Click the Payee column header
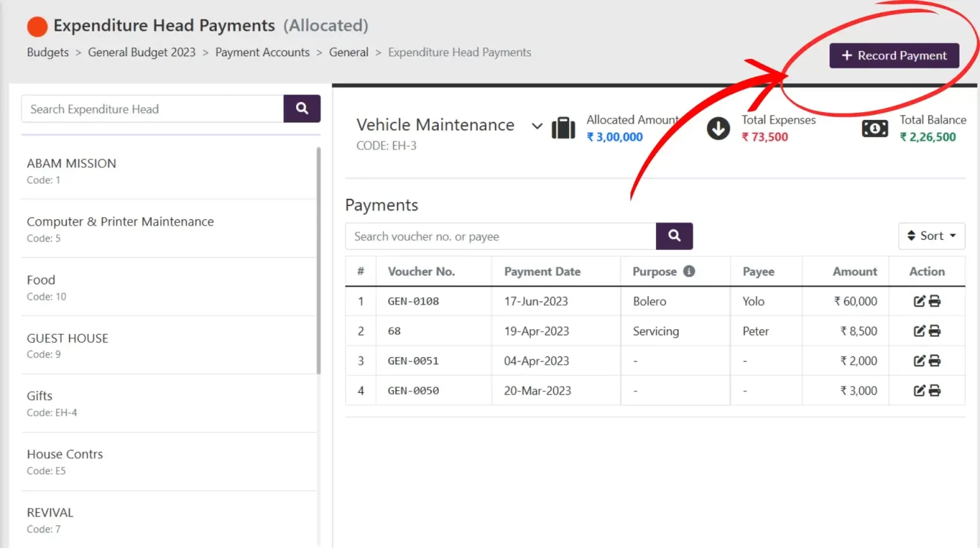 (759, 272)
